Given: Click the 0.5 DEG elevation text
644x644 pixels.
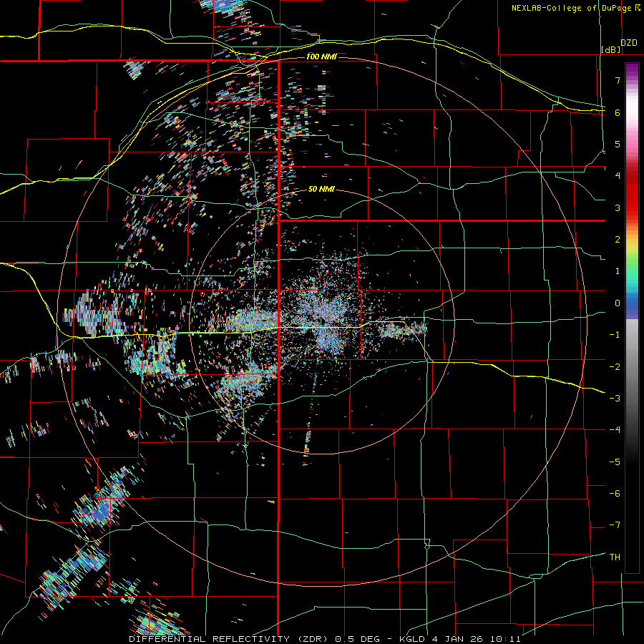Looking at the screenshot, I should pos(356,639).
